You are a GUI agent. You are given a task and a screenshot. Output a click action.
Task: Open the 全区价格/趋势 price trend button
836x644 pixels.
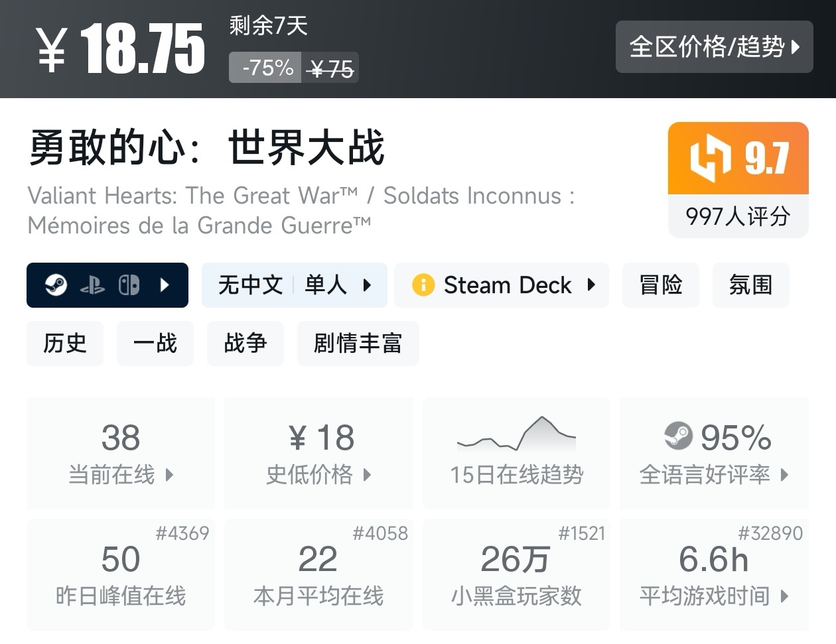point(714,46)
